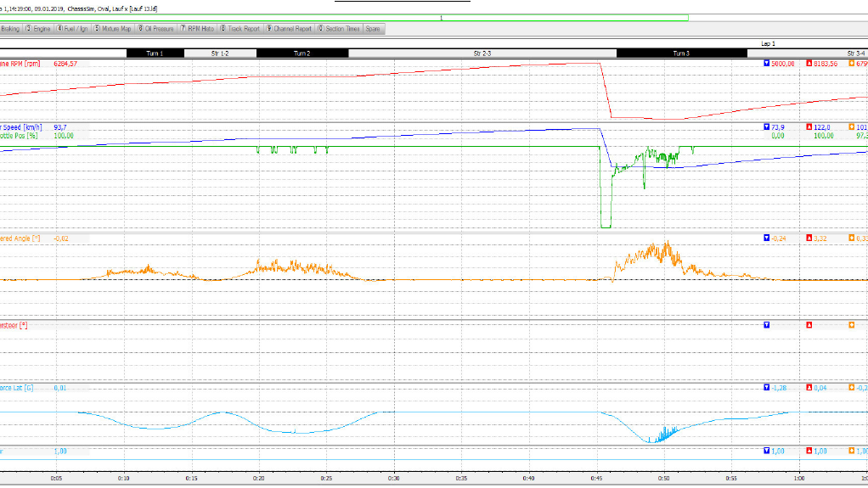Click the red maximum icon in Steered Angle row

pyautogui.click(x=809, y=238)
